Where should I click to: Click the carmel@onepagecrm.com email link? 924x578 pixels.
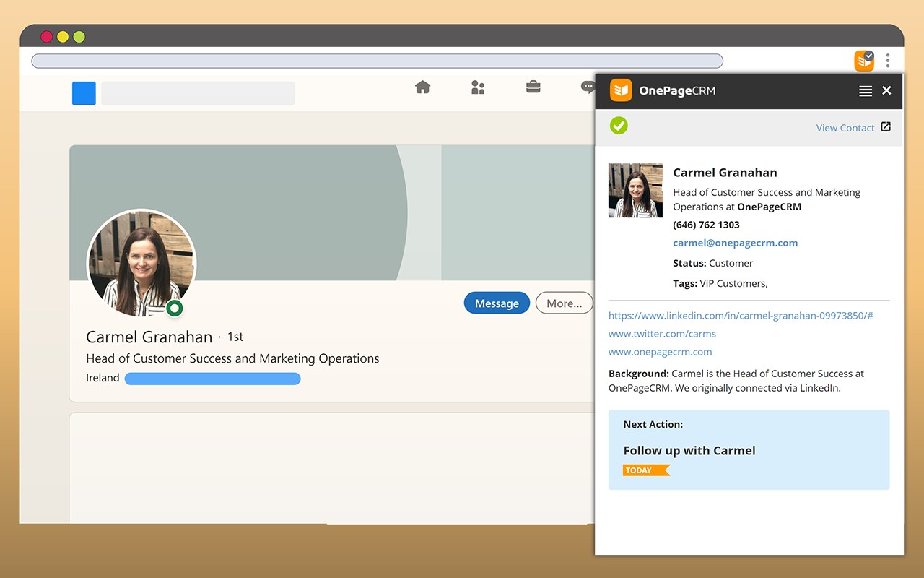pyautogui.click(x=735, y=243)
